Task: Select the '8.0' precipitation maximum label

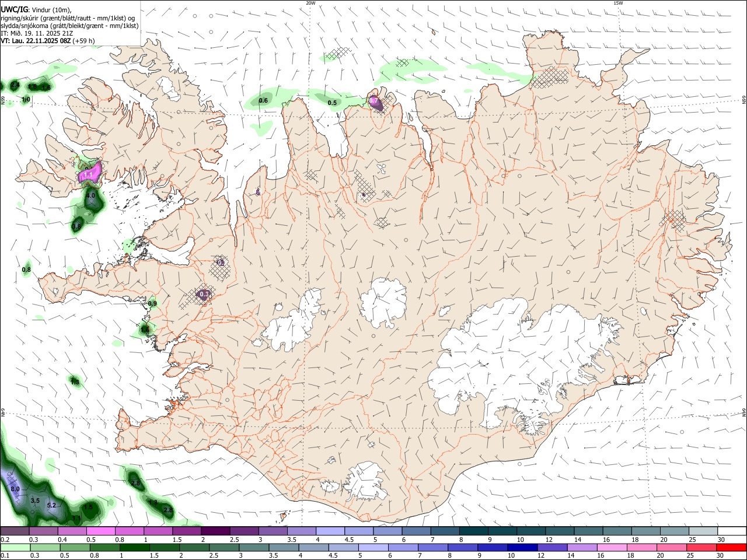Action: 15,489
